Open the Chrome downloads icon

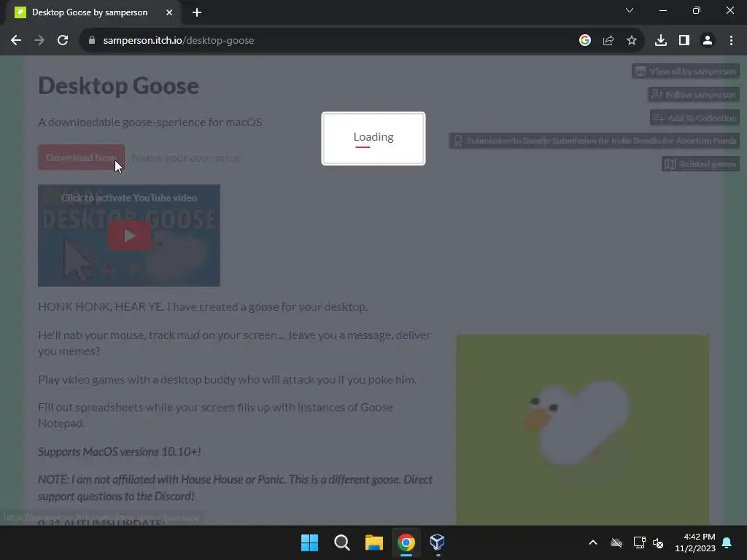coord(661,41)
